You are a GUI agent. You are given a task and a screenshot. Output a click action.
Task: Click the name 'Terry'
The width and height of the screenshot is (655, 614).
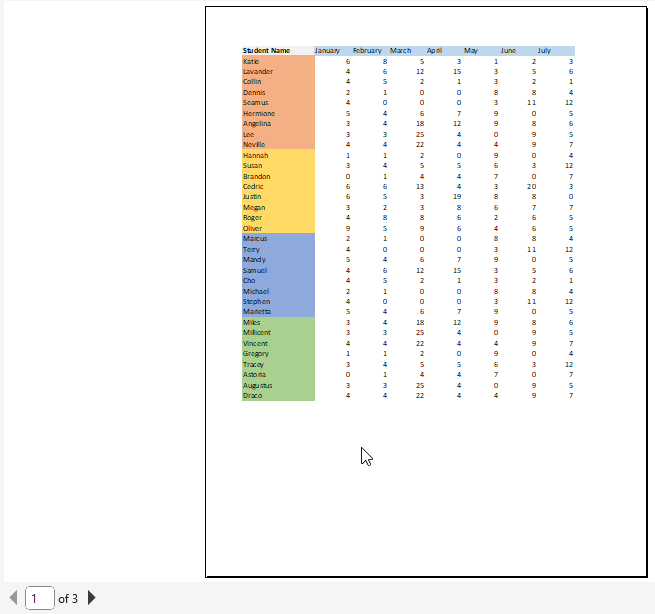[x=251, y=249]
